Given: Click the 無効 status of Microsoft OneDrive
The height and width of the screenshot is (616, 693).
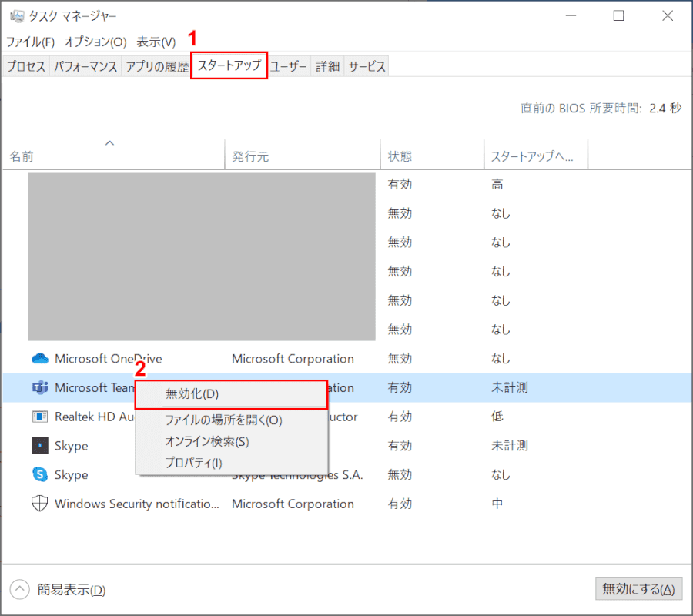Looking at the screenshot, I should (400, 358).
